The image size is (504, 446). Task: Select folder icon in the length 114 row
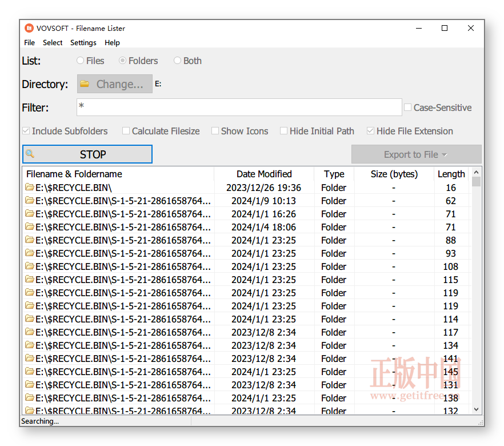point(30,318)
